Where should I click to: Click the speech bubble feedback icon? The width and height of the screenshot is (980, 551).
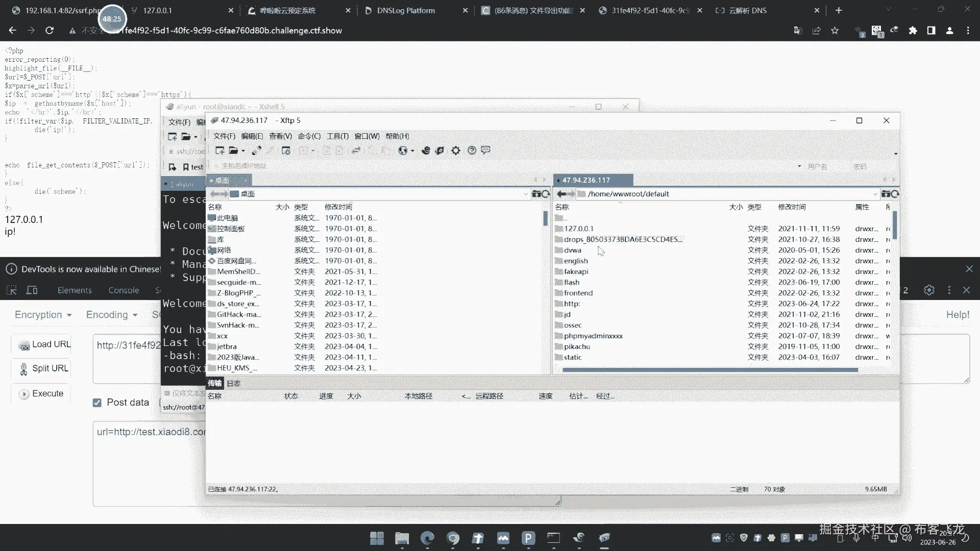(486, 150)
